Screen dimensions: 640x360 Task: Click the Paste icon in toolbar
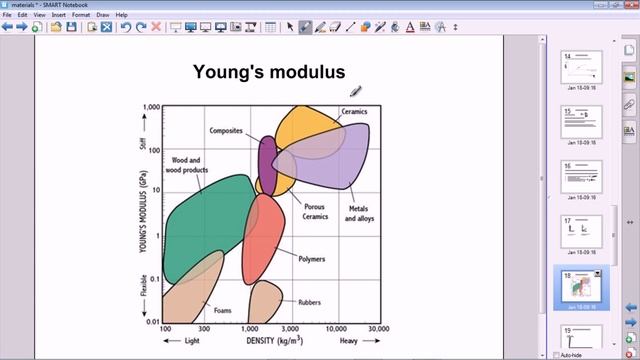click(x=92, y=27)
